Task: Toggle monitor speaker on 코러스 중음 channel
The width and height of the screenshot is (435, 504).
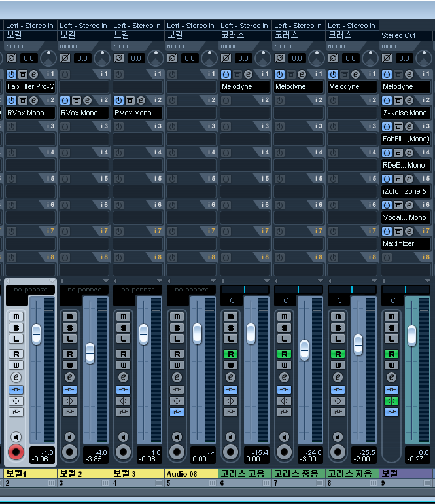Action: pos(284,437)
